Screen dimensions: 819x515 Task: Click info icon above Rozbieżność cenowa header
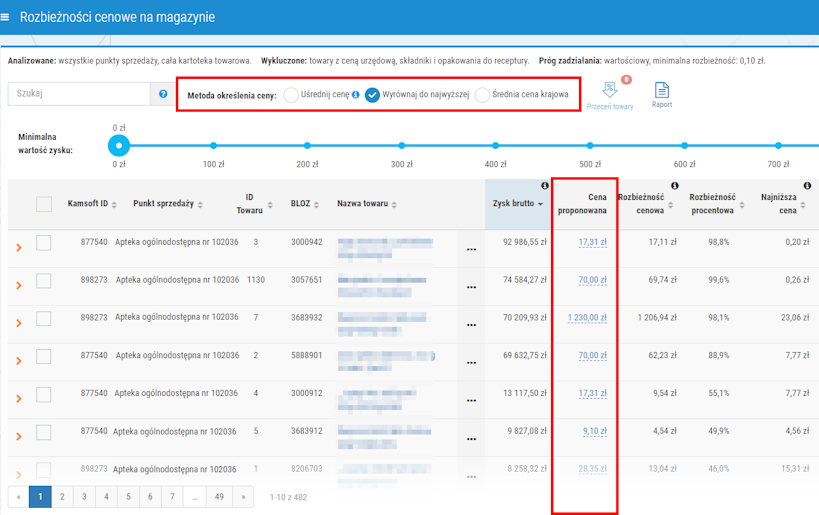pyautogui.click(x=675, y=186)
